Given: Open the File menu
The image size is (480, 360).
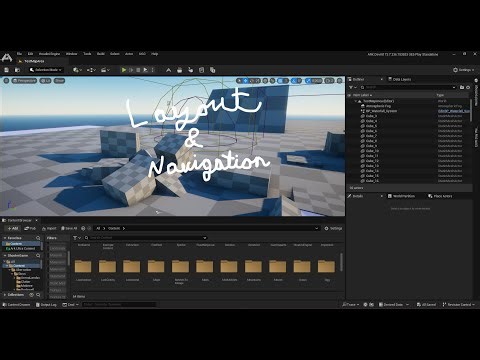Looking at the screenshot, I should tap(19, 54).
